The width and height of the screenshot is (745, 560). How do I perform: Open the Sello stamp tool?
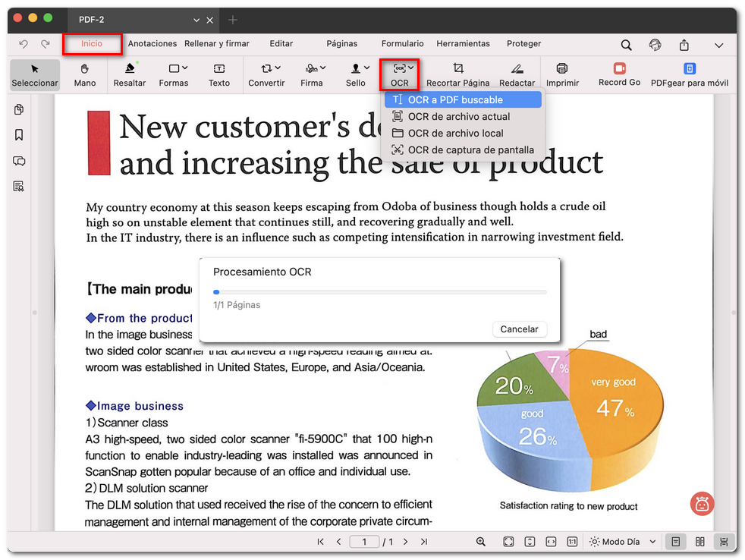point(356,74)
